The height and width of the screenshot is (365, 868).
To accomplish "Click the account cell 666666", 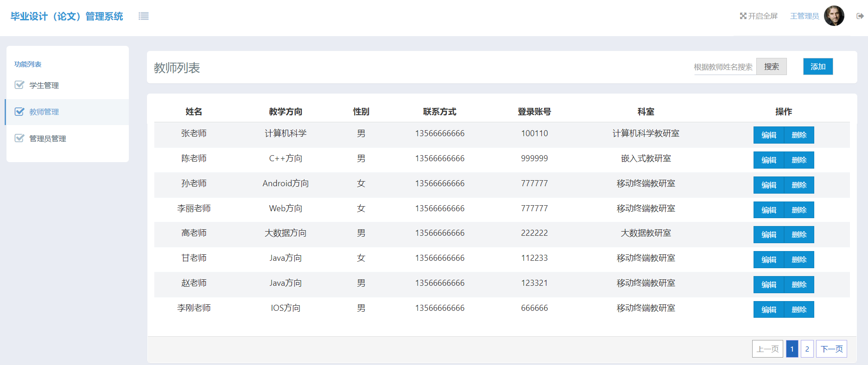I will pos(534,308).
